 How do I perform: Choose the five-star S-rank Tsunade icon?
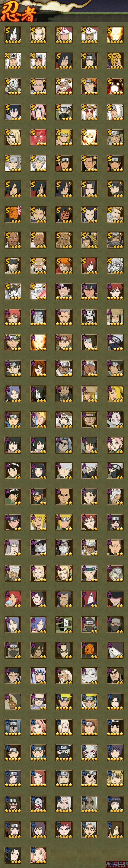[38, 35]
